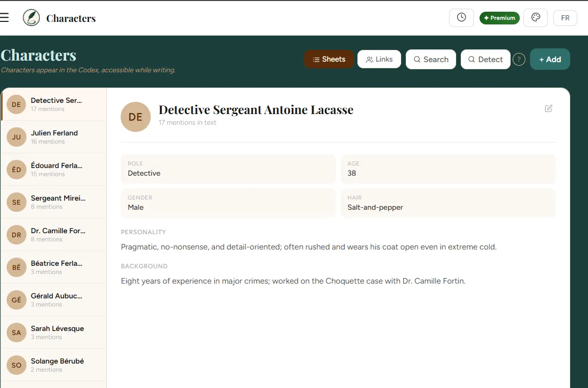Click the feather quill app logo
The width and height of the screenshot is (588, 388).
pyautogui.click(x=31, y=18)
